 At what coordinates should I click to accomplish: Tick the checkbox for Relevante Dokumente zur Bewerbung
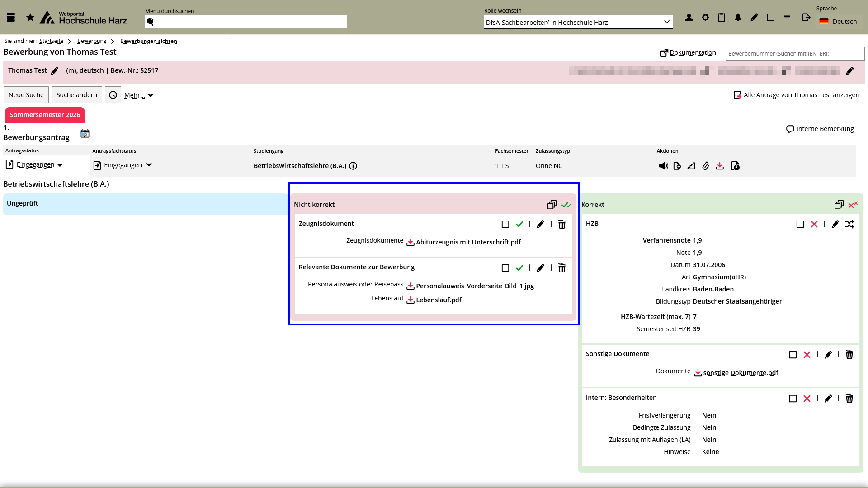[505, 268]
